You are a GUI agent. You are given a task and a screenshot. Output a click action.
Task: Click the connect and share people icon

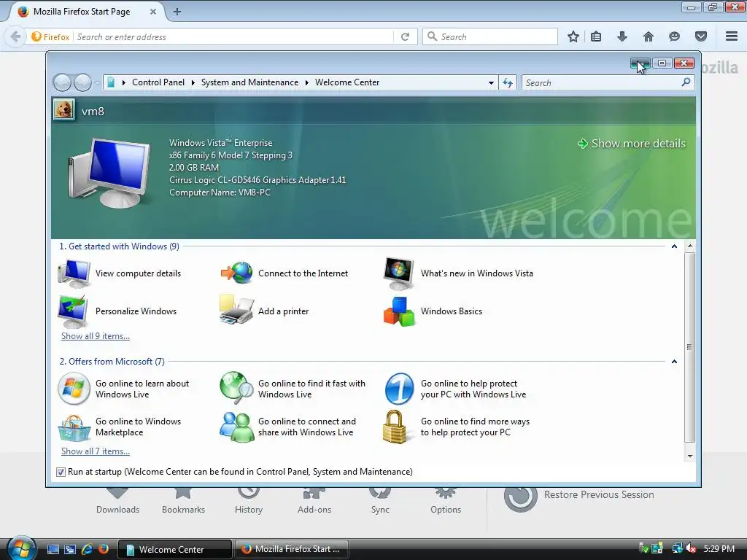[x=237, y=427]
